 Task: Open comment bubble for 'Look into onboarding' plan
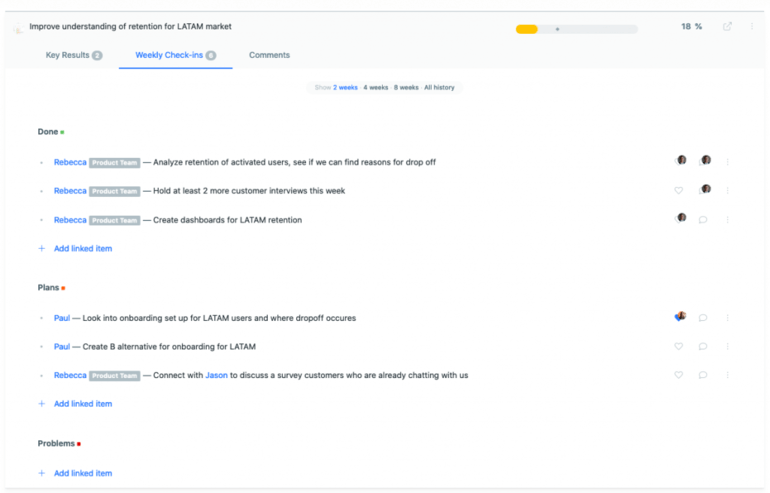tap(703, 317)
